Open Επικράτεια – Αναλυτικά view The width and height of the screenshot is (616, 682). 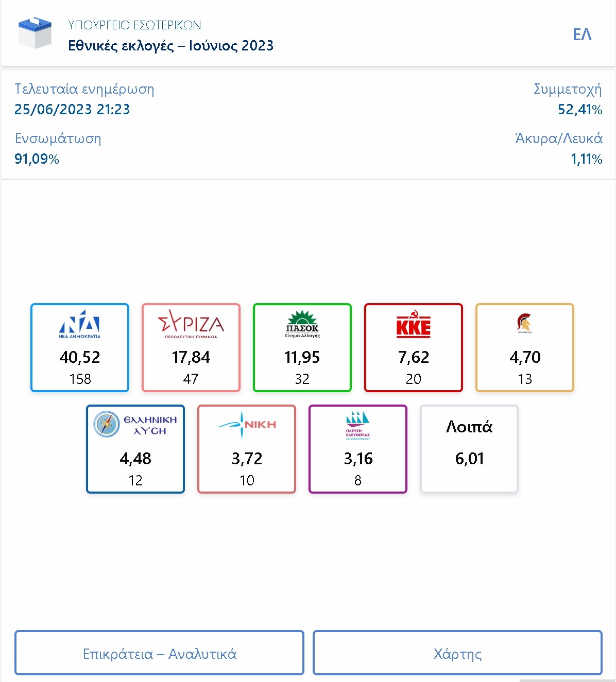point(160,653)
